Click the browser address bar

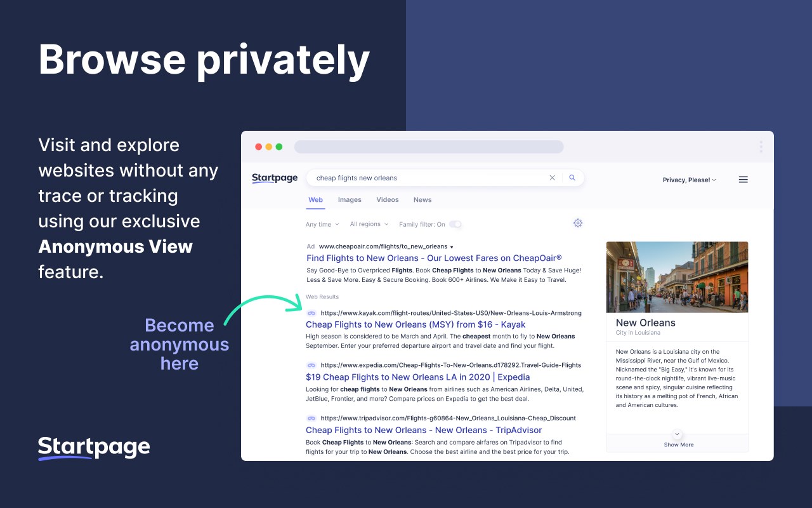click(x=429, y=147)
